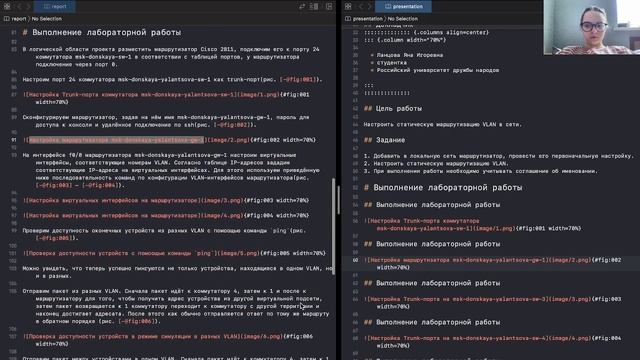Click '{#fig:001 width=70%}' in presentation editor

tap(549, 229)
